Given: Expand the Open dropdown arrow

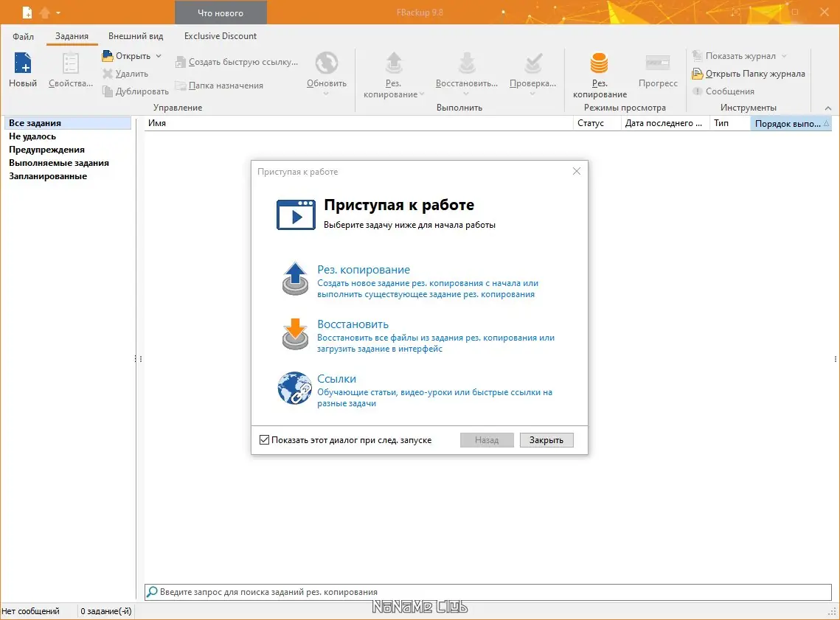Looking at the screenshot, I should [x=159, y=56].
